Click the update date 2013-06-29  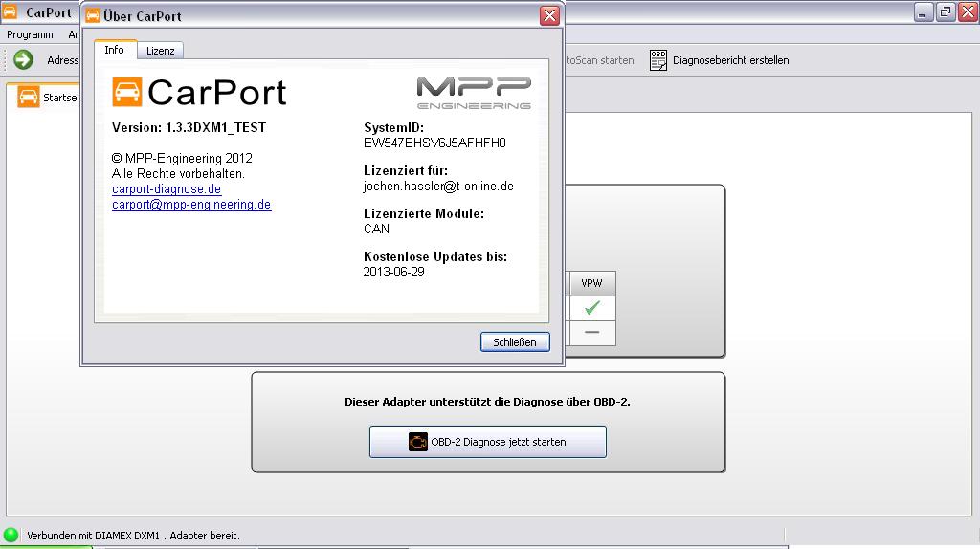(x=393, y=272)
